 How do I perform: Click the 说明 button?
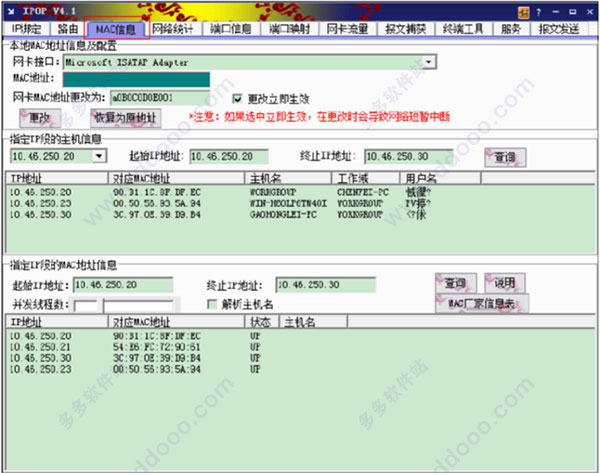coord(505,283)
